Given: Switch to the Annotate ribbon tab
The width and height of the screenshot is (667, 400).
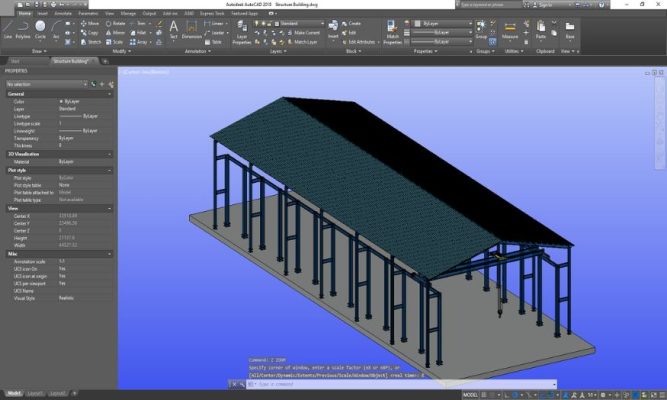Looking at the screenshot, I should (x=62, y=13).
